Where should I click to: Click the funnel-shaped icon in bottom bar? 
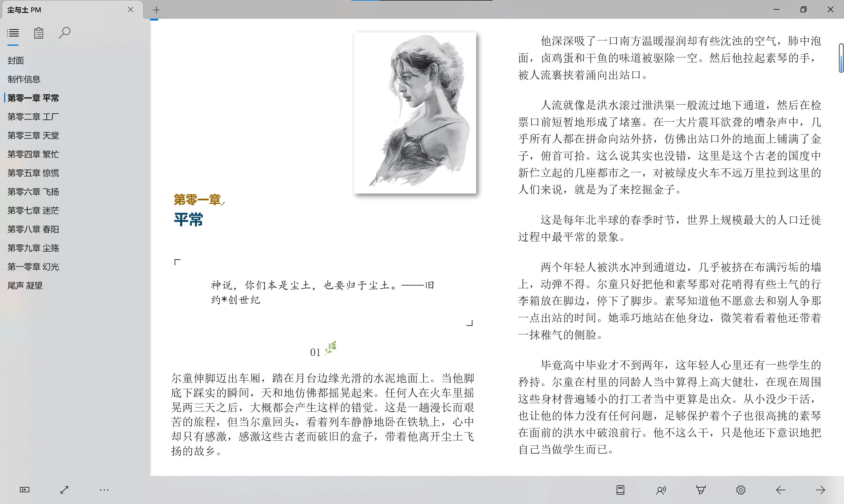tap(701, 489)
